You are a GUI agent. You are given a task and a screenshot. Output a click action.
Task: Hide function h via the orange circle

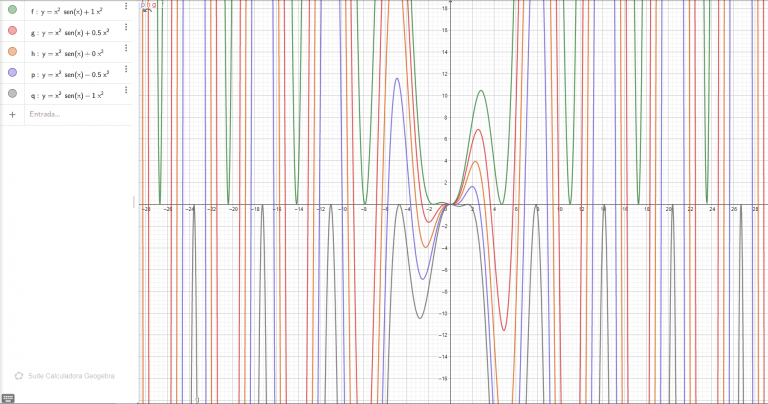tap(12, 52)
